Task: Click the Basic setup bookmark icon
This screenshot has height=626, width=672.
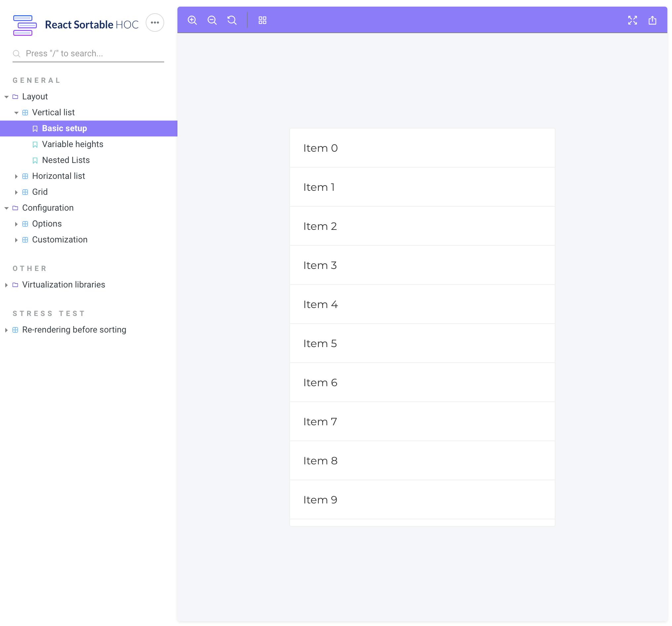Action: (35, 129)
